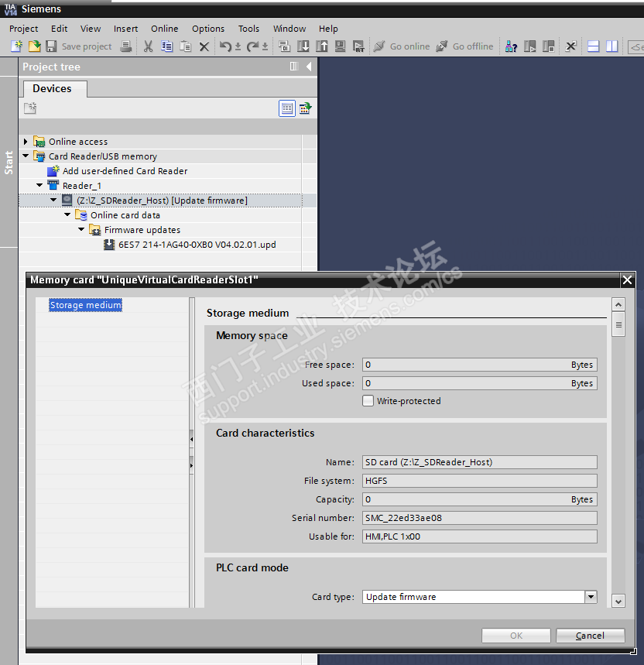Select the Devices tab
The image size is (644, 665).
(55, 88)
